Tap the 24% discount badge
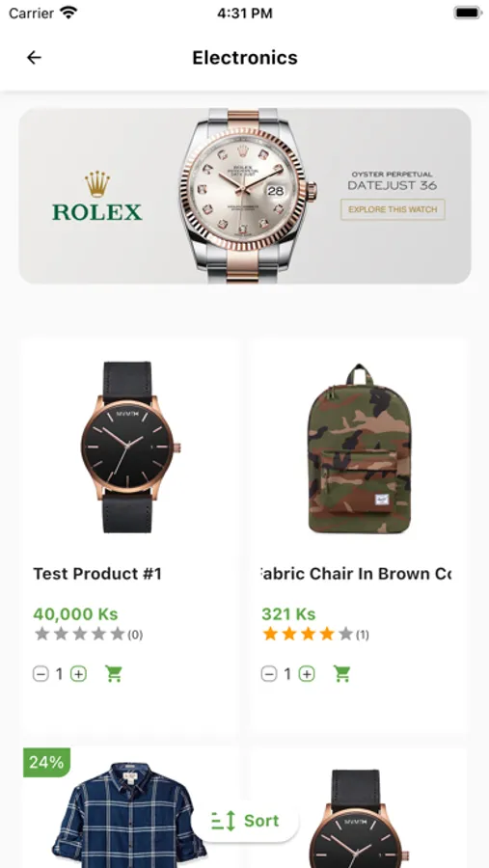The height and width of the screenshot is (868, 489). click(46, 762)
